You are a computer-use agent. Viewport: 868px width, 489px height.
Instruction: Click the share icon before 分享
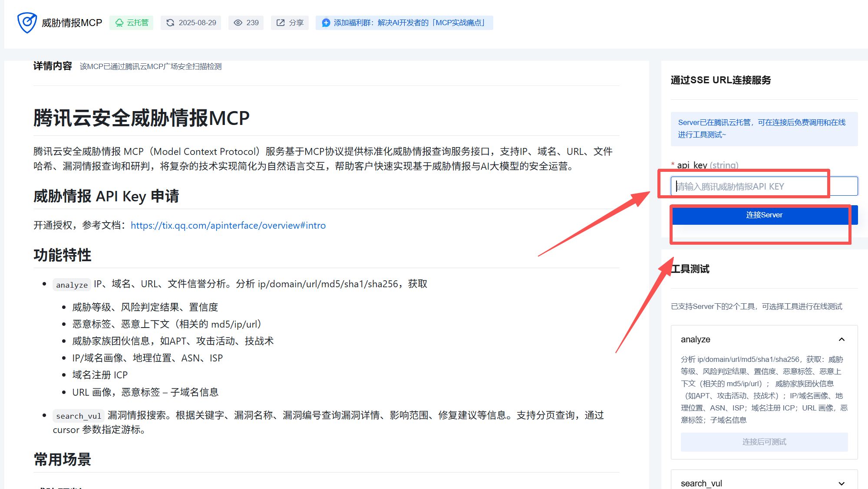(281, 23)
